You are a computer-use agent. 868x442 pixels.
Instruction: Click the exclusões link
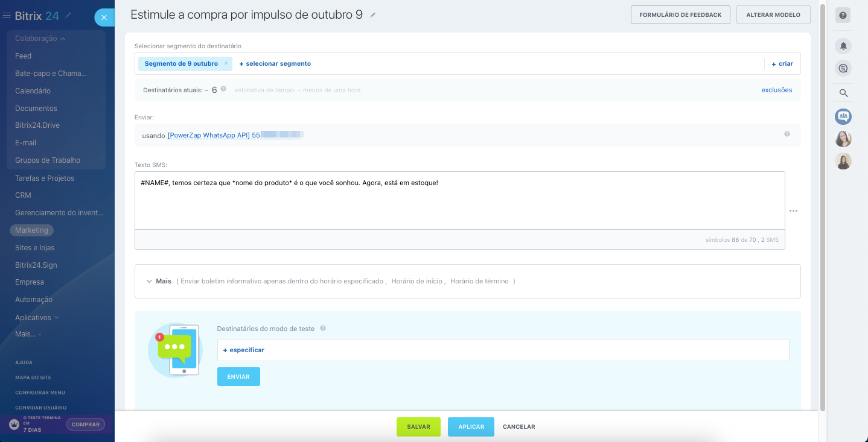click(x=776, y=90)
